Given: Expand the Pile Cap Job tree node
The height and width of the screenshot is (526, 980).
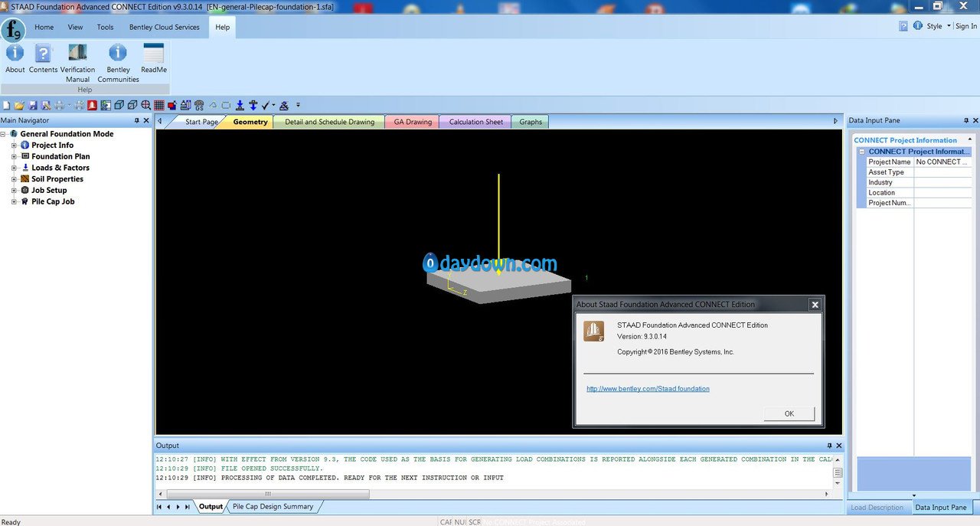Looking at the screenshot, I should (x=14, y=202).
